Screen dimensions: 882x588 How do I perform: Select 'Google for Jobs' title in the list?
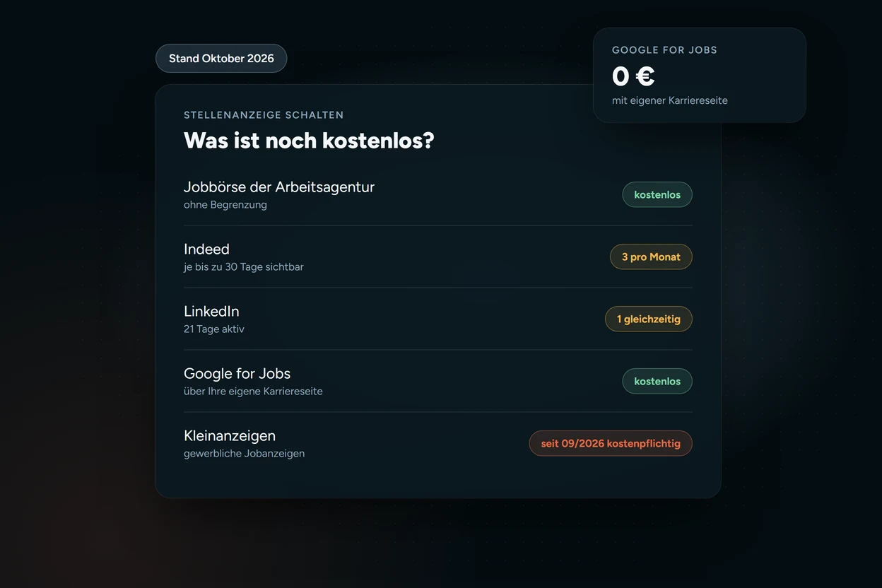point(237,373)
